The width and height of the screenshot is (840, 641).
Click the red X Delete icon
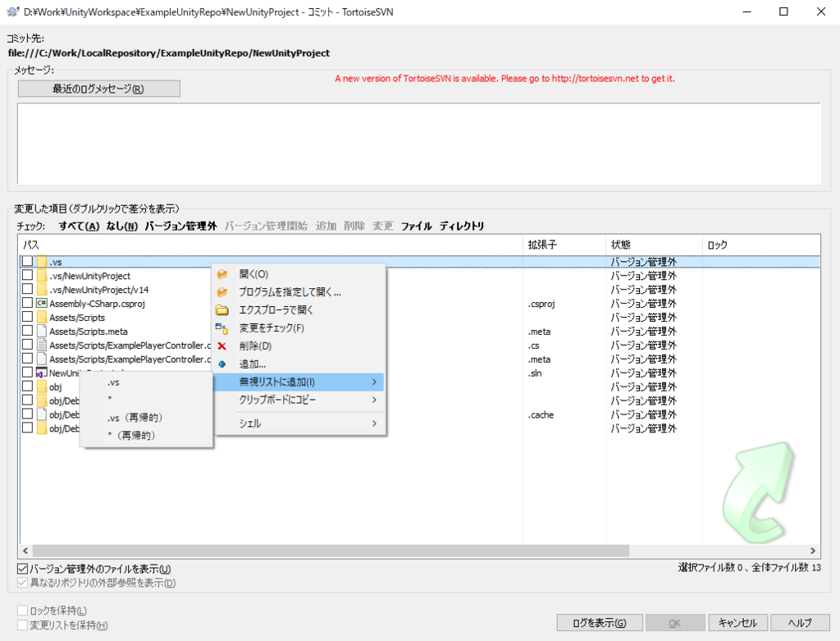[x=221, y=346]
